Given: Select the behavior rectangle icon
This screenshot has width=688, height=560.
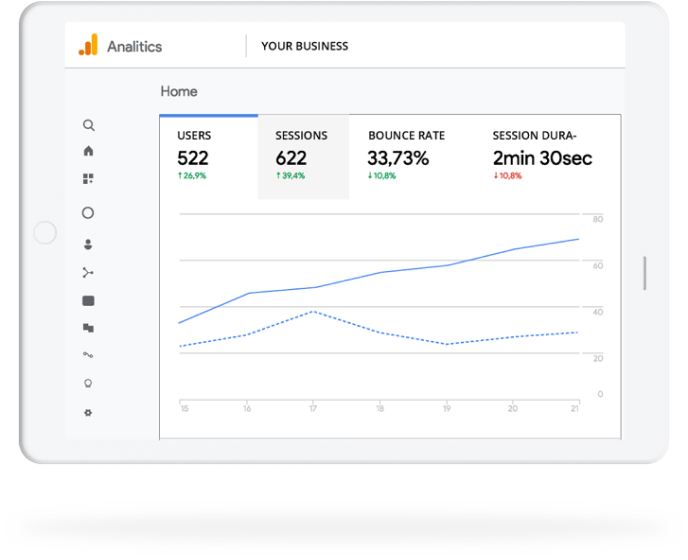Looking at the screenshot, I should [x=88, y=301].
